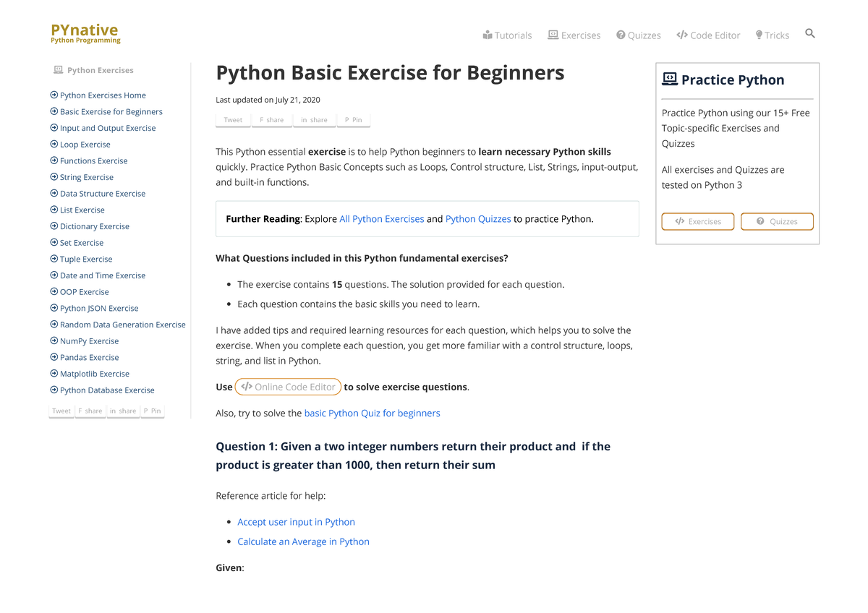Click the laptop icon beside Practice Python heading
Viewport: 868px width, 613px height.
coord(669,80)
